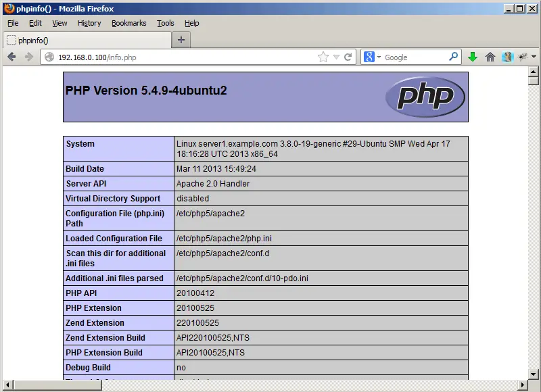Click the Forward navigation arrow
The image size is (541, 392).
(29, 57)
